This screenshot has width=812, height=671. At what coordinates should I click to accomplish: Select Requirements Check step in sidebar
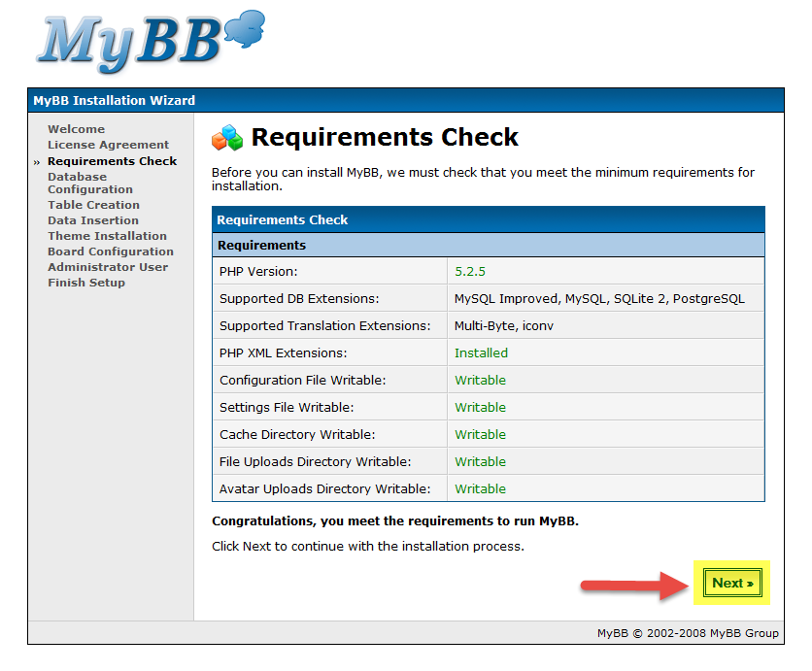coord(112,161)
